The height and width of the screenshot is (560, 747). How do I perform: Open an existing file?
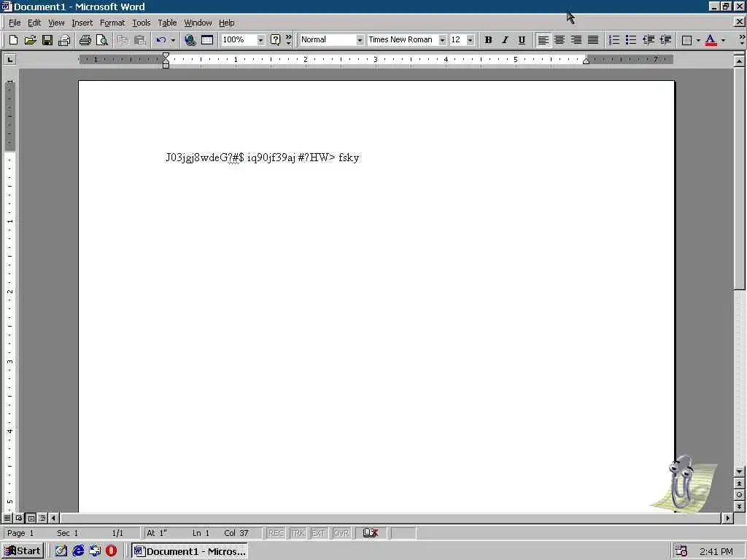coord(30,40)
